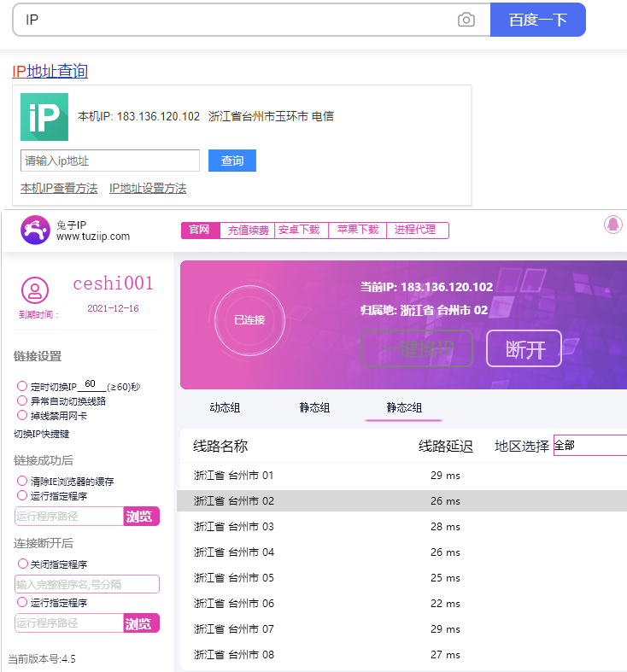627x672 pixels.
Task: Enable 运行指定程序 under 连接断开后
Action: tap(22, 602)
